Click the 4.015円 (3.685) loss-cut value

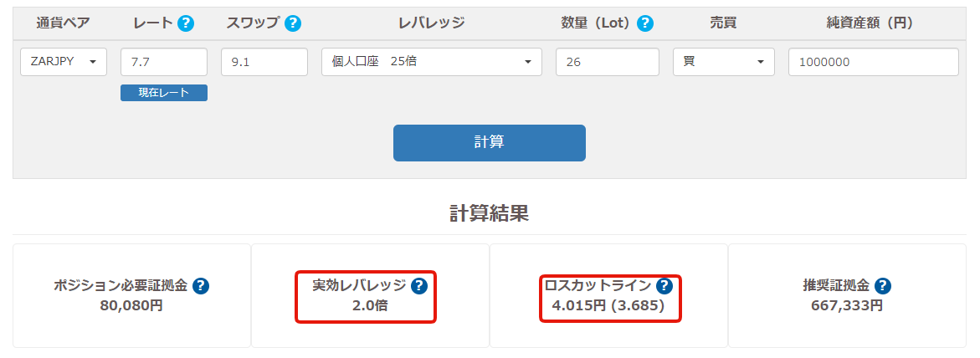click(608, 306)
